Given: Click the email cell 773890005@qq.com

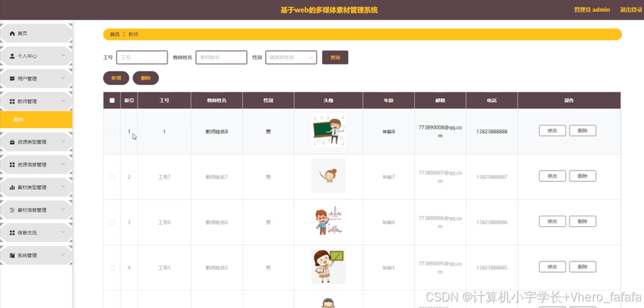Looking at the screenshot, I should tap(440, 267).
